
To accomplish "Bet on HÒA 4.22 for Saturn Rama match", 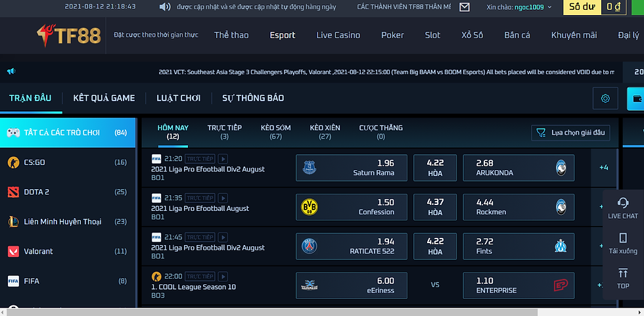I will click(x=435, y=168).
